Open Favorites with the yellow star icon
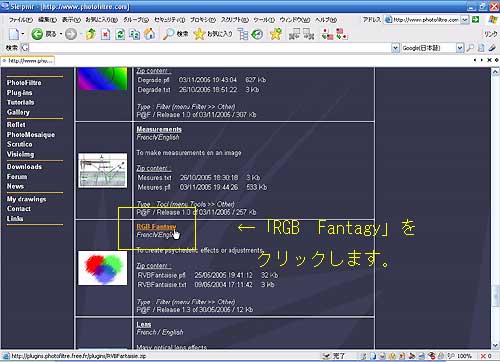 pos(199,34)
